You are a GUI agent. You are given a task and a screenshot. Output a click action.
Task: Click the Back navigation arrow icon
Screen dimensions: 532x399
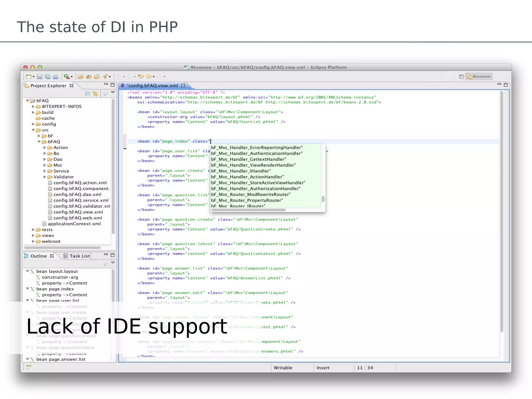coord(149,76)
